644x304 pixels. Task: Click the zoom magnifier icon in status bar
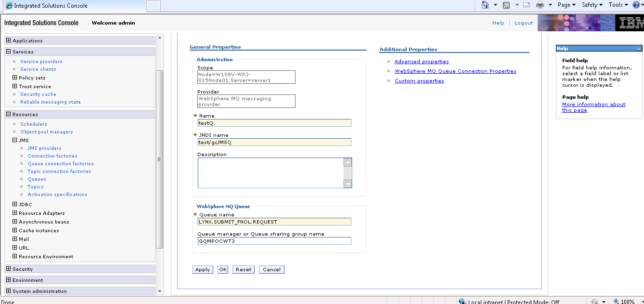click(x=616, y=302)
